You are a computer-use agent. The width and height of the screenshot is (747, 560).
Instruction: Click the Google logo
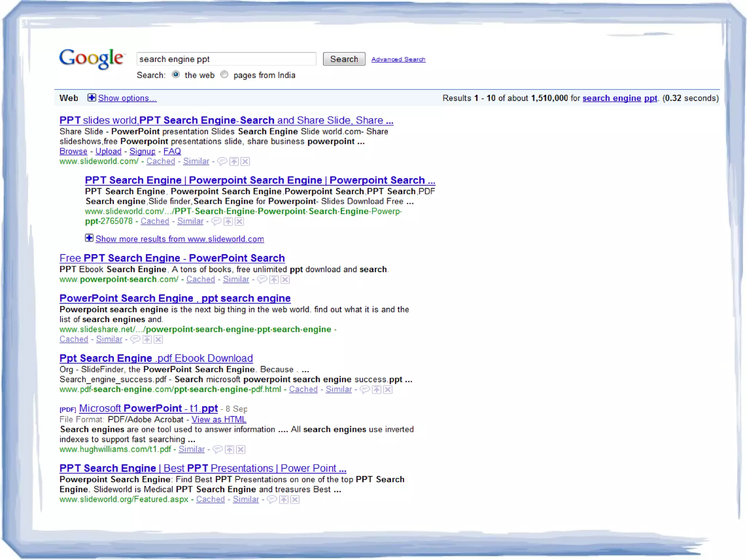(92, 59)
